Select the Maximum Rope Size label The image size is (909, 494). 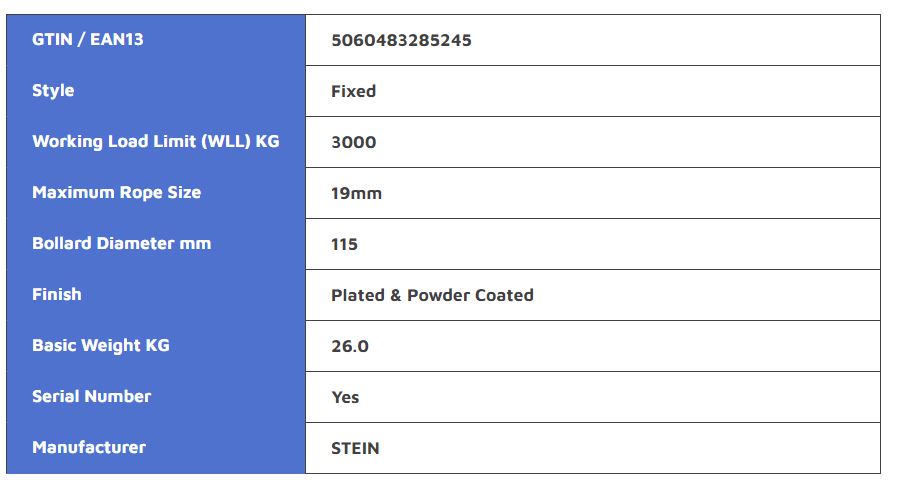click(x=117, y=192)
